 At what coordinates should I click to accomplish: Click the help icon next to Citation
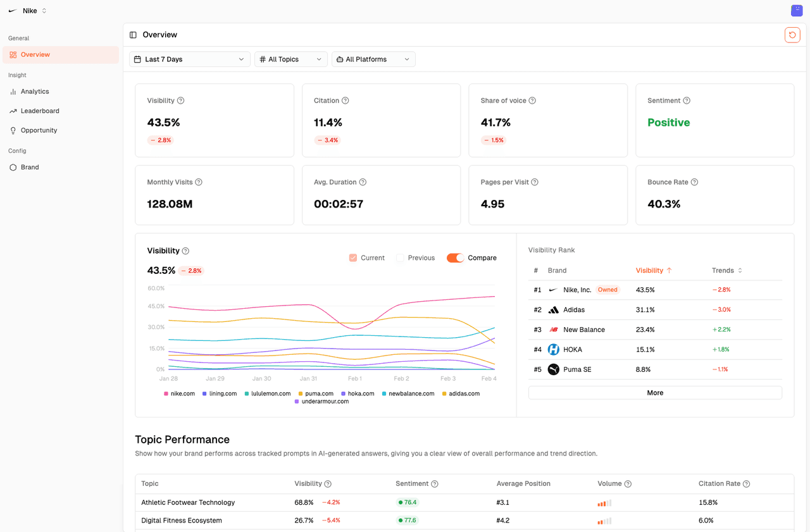(346, 101)
